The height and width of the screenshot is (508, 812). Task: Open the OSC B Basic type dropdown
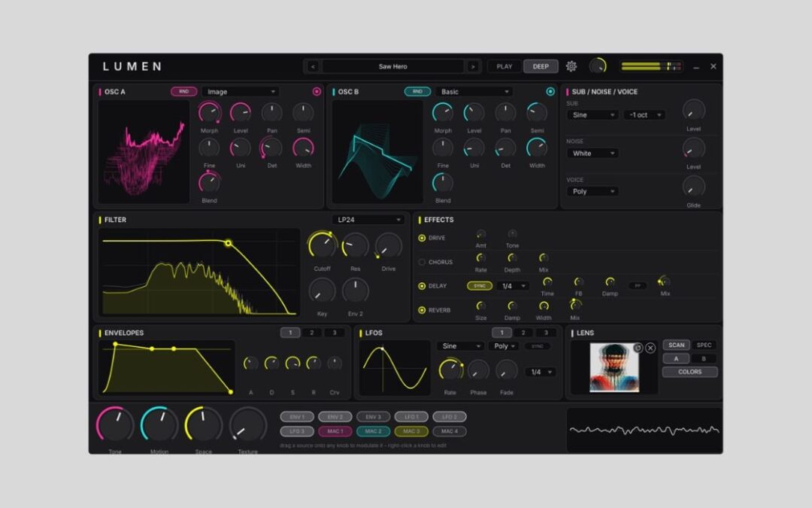point(474,92)
